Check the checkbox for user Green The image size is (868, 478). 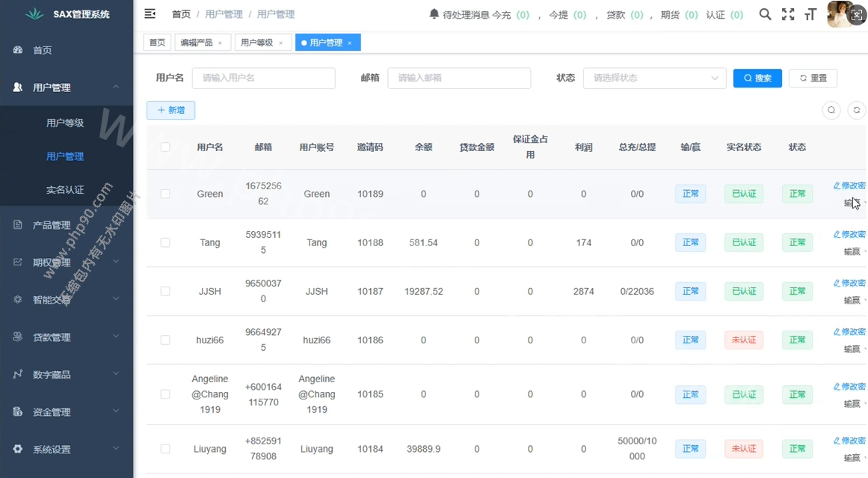[x=165, y=194]
